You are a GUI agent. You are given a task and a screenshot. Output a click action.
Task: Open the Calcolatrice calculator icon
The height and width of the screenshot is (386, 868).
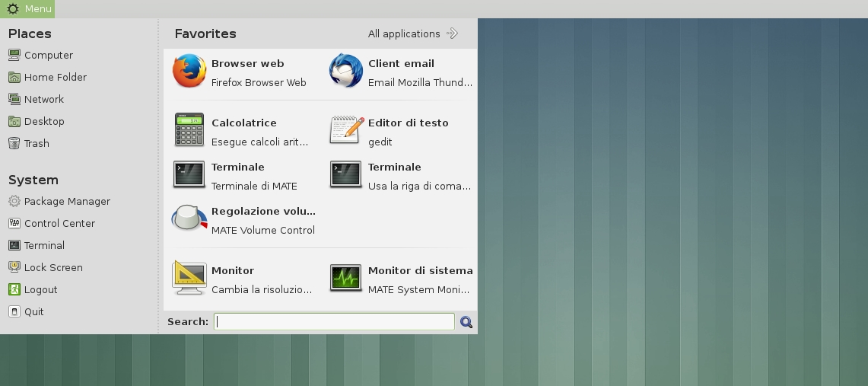[189, 130]
